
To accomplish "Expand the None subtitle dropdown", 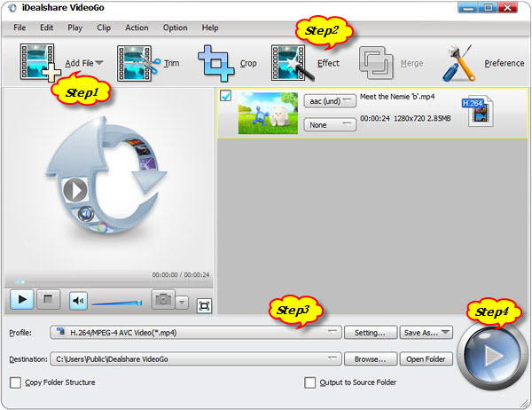I will [330, 124].
